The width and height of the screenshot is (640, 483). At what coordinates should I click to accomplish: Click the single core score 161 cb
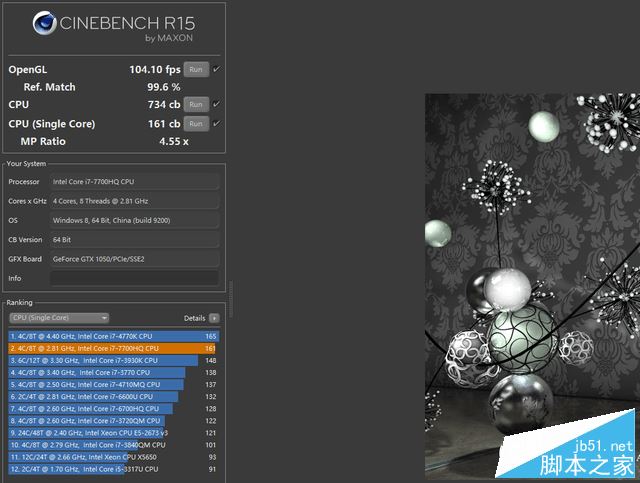pyautogui.click(x=164, y=124)
